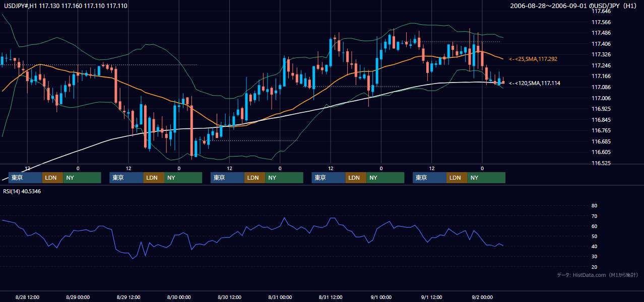
Task: Click price axis label 116.925
Action: tap(601, 109)
